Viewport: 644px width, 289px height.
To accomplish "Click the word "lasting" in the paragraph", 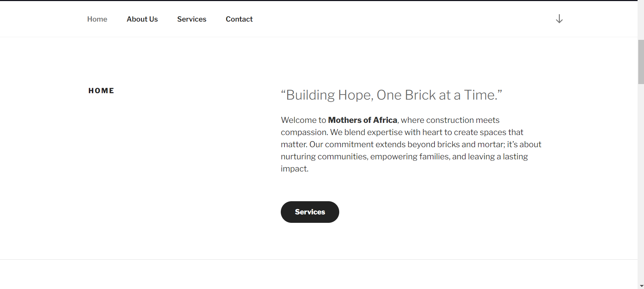I will pos(515,157).
